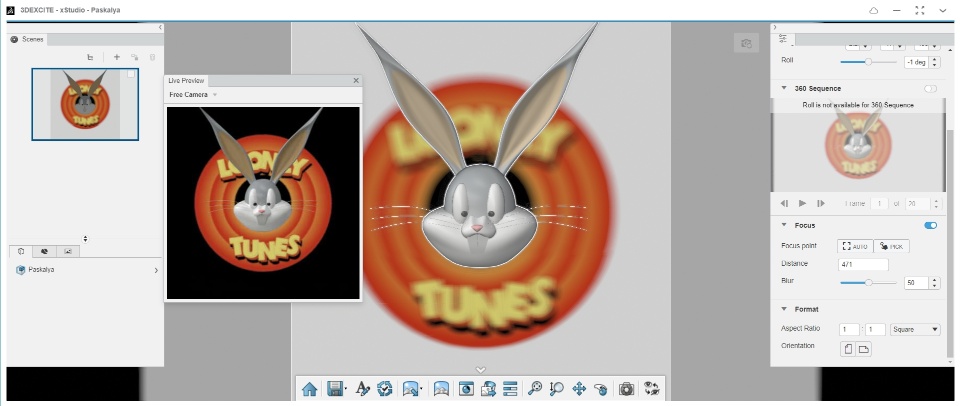Click the image share arrow icon

click(489, 388)
